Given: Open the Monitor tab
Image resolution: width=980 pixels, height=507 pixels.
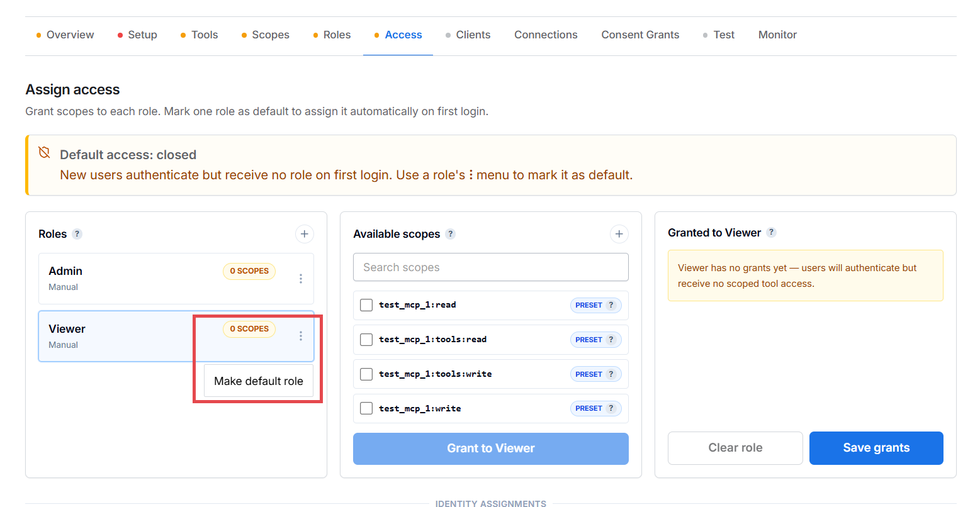Looking at the screenshot, I should 777,35.
